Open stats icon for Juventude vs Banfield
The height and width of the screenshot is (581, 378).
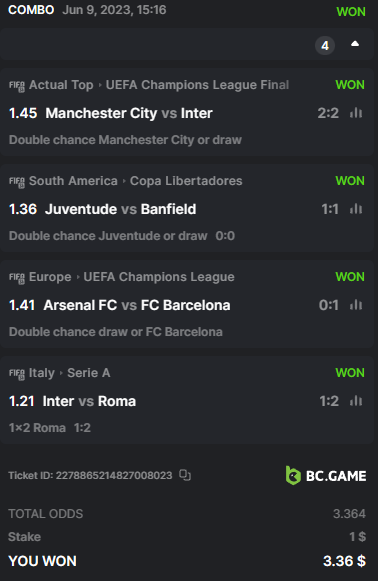(x=356, y=209)
